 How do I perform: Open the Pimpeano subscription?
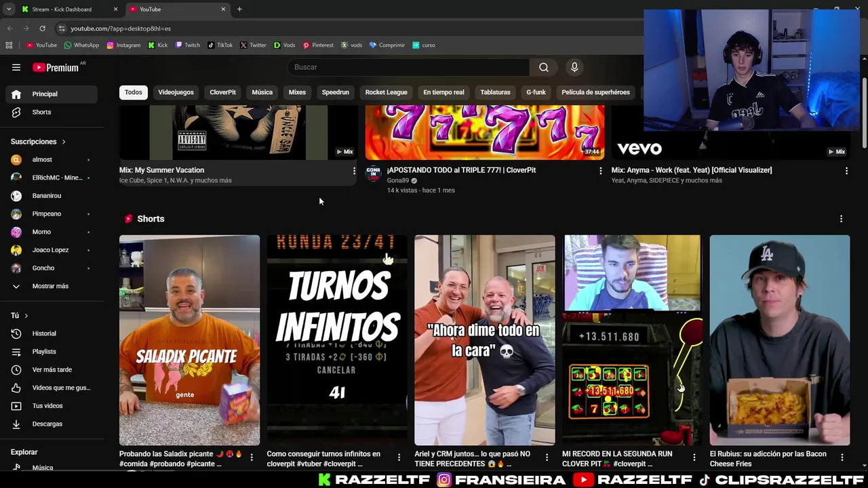pos(51,213)
